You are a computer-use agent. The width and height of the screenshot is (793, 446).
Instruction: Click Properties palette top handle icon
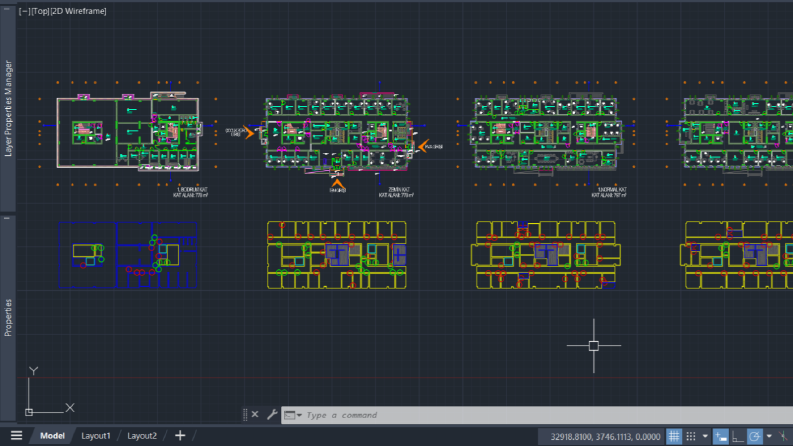[x=7, y=218]
